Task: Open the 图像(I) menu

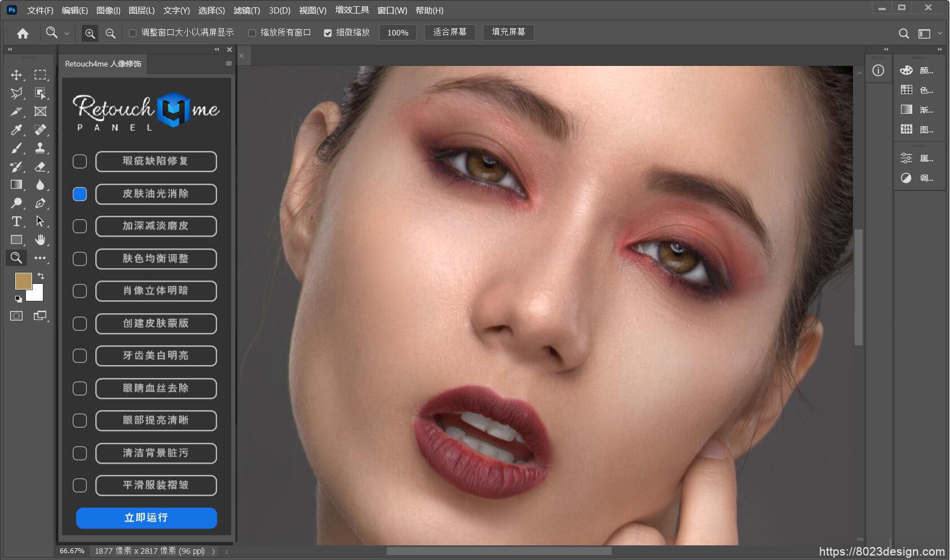Action: click(x=108, y=10)
